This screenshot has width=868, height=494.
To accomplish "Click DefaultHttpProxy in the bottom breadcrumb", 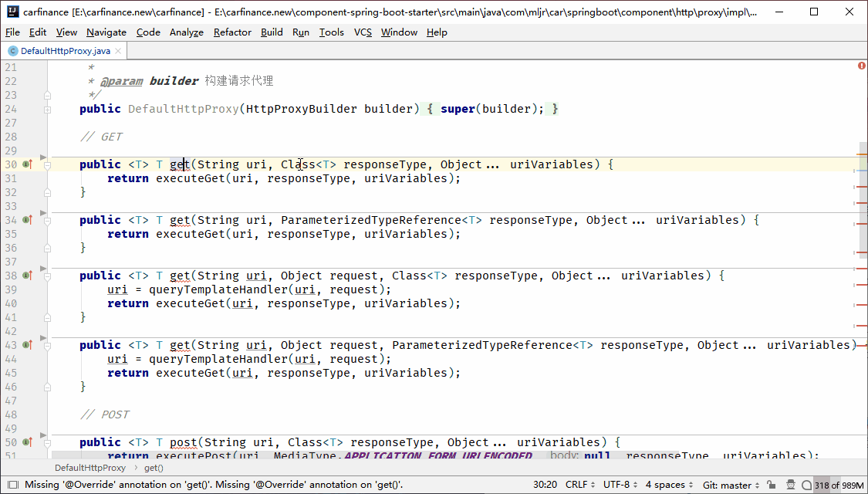I will [90, 468].
